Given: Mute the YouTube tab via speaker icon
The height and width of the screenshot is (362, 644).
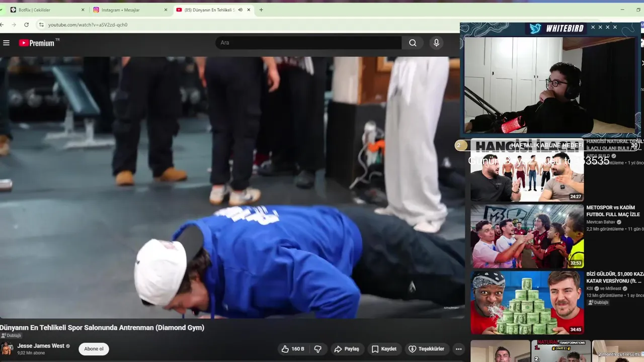Looking at the screenshot, I should click(240, 10).
